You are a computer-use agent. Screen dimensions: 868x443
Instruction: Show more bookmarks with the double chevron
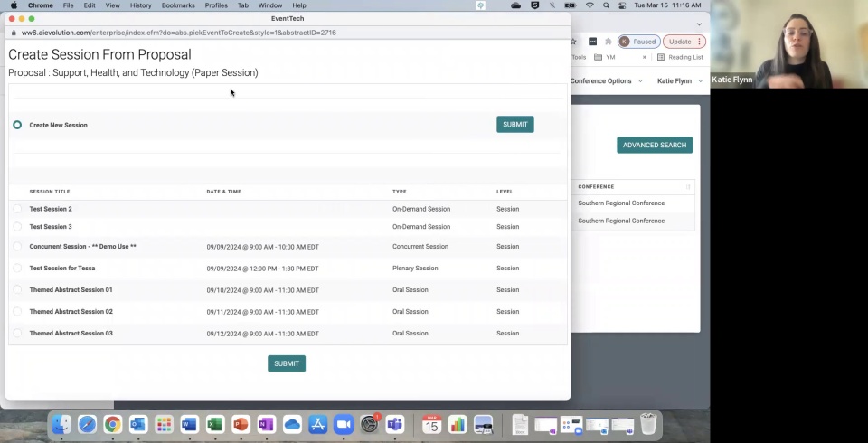pos(645,57)
